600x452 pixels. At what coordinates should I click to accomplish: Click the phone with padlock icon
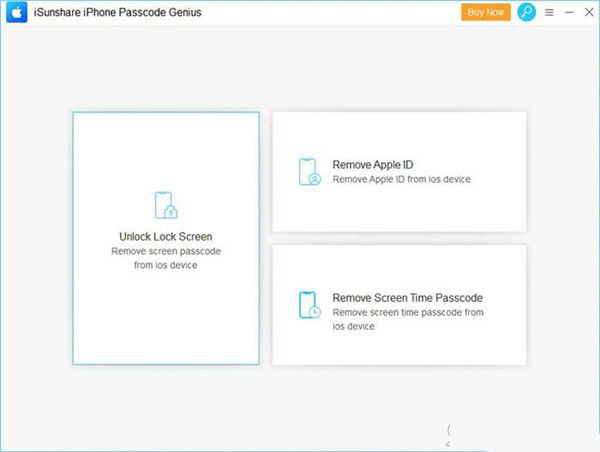[x=166, y=205]
